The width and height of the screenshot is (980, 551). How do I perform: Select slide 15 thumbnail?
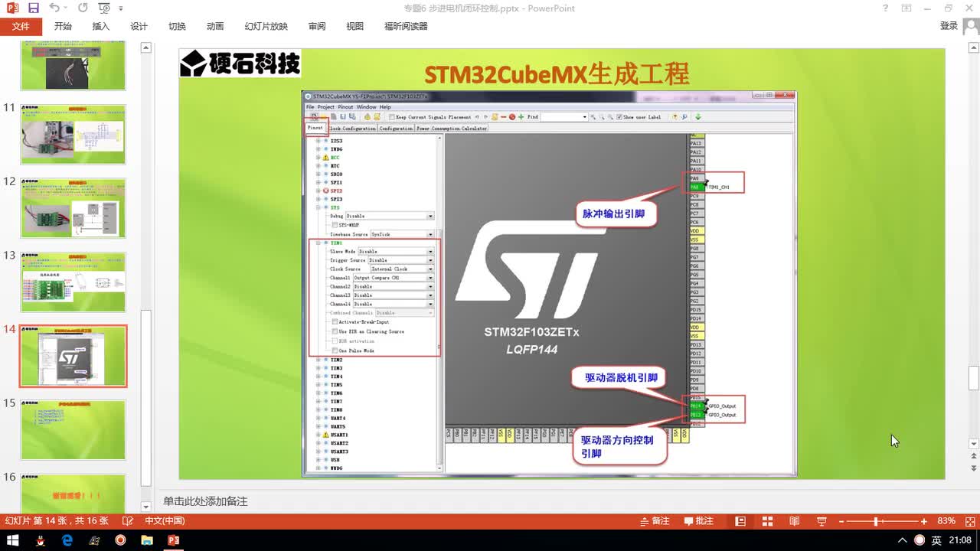73,430
